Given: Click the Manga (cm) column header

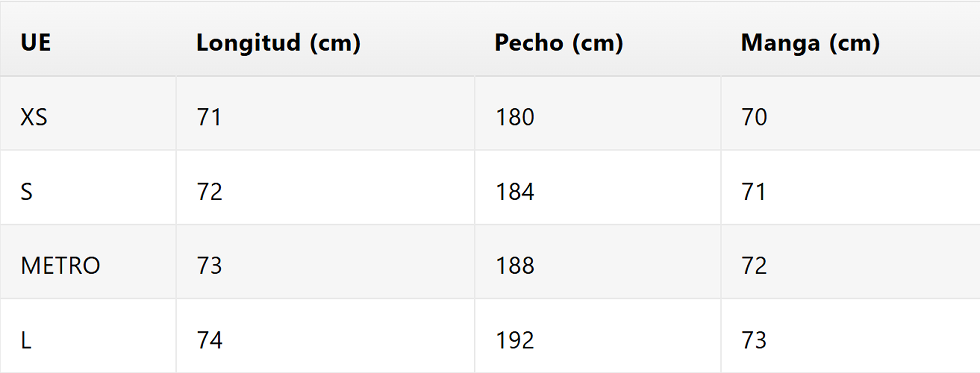Looking at the screenshot, I should tap(810, 43).
